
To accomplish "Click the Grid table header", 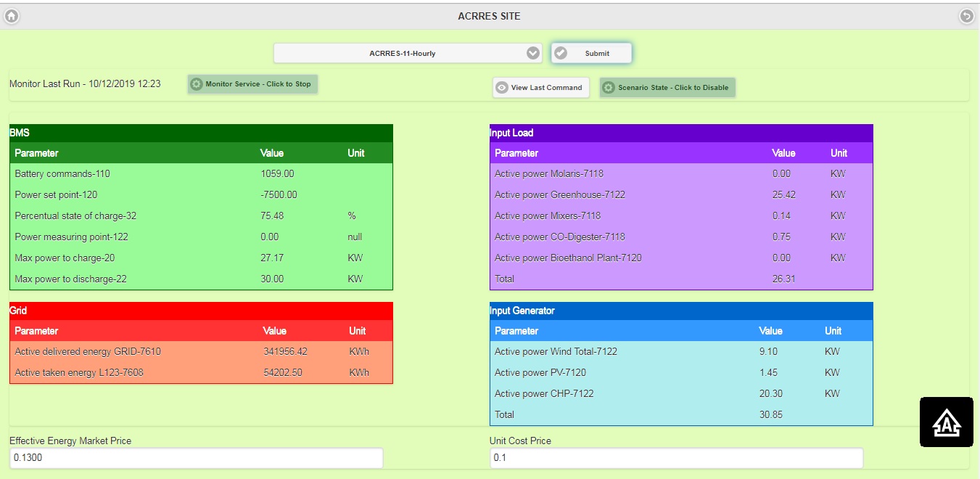I will pyautogui.click(x=201, y=311).
